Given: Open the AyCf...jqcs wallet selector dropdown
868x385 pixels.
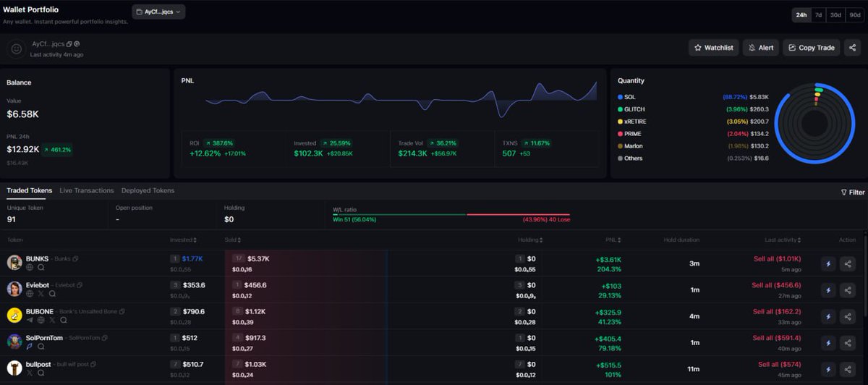Looking at the screenshot, I should pos(158,12).
